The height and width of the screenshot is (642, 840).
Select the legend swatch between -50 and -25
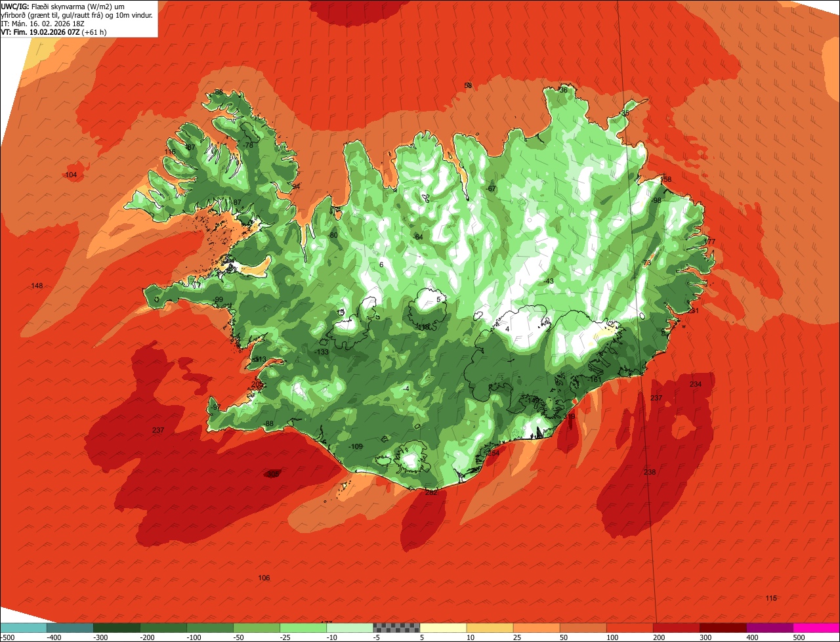click(257, 628)
